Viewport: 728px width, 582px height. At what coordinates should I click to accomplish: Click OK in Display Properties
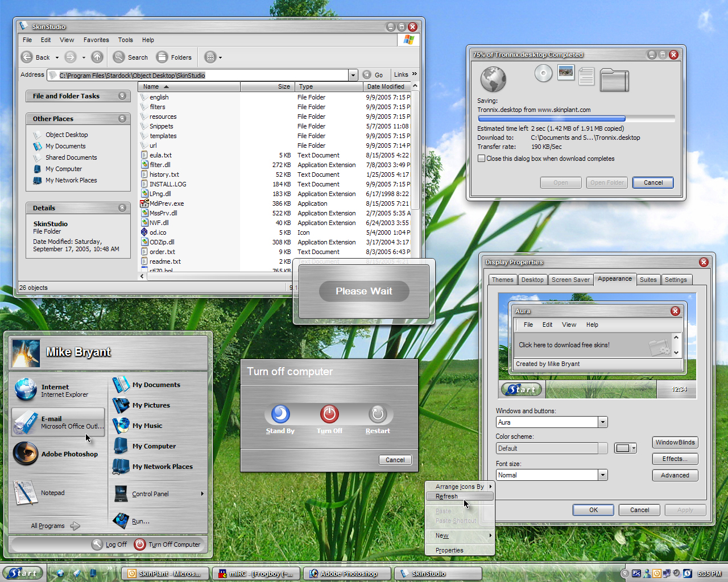tap(593, 510)
